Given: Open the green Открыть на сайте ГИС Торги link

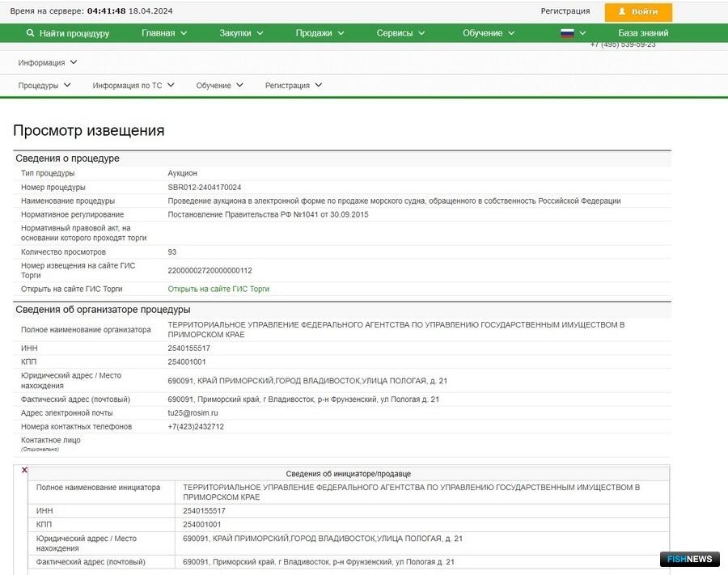Looking at the screenshot, I should [x=218, y=289].
